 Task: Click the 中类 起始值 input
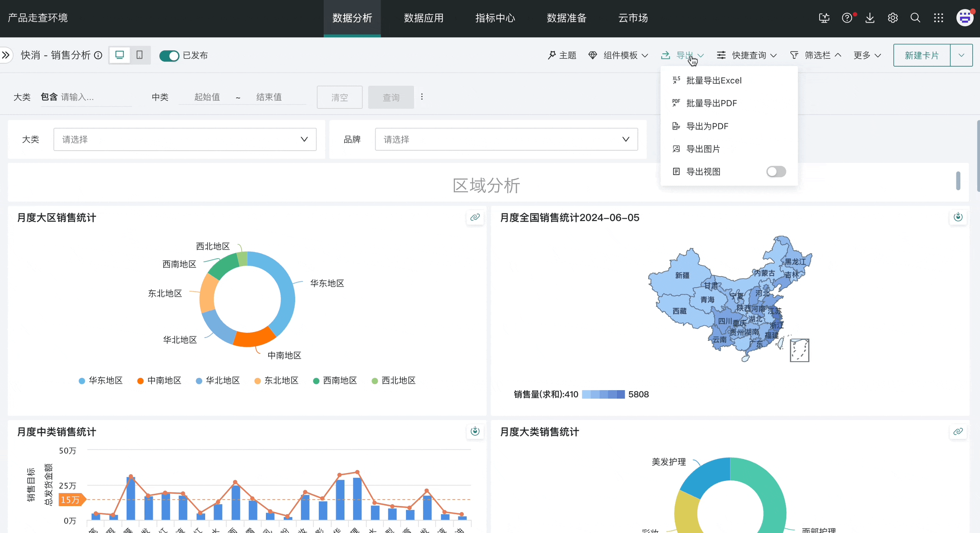coord(207,97)
